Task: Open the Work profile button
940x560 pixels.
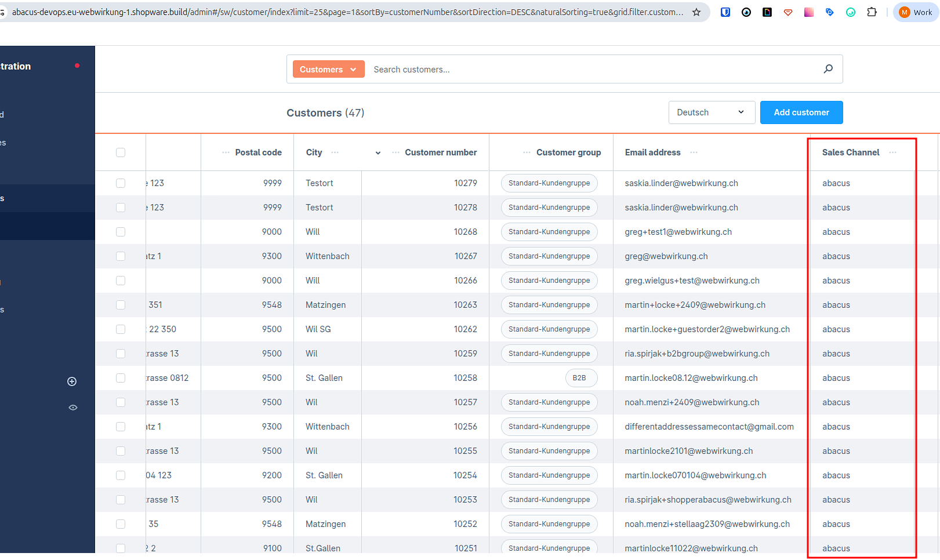Action: click(916, 12)
